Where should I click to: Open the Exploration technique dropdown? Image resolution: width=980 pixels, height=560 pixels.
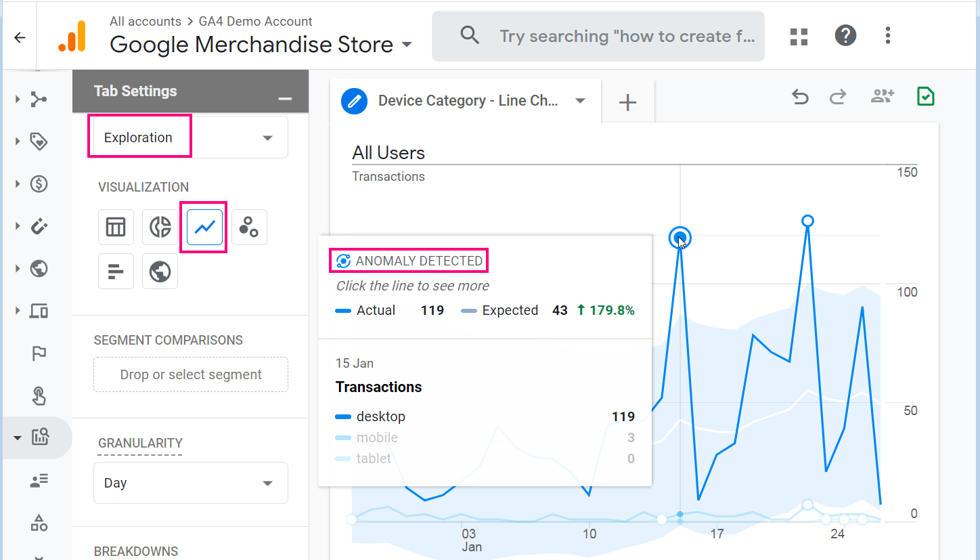pyautogui.click(x=188, y=137)
